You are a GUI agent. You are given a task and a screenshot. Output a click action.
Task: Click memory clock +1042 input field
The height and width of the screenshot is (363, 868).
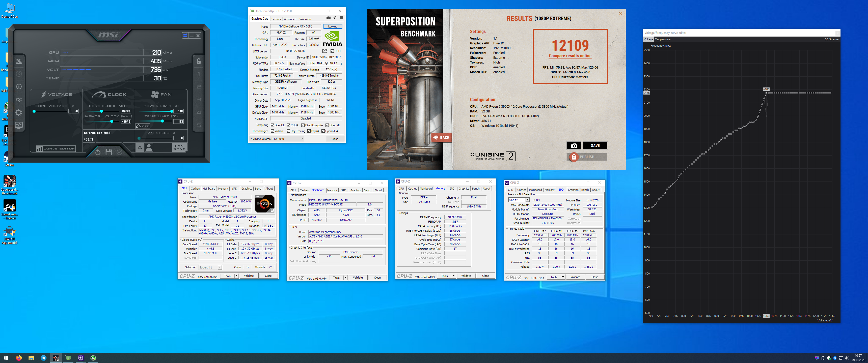[x=126, y=122]
